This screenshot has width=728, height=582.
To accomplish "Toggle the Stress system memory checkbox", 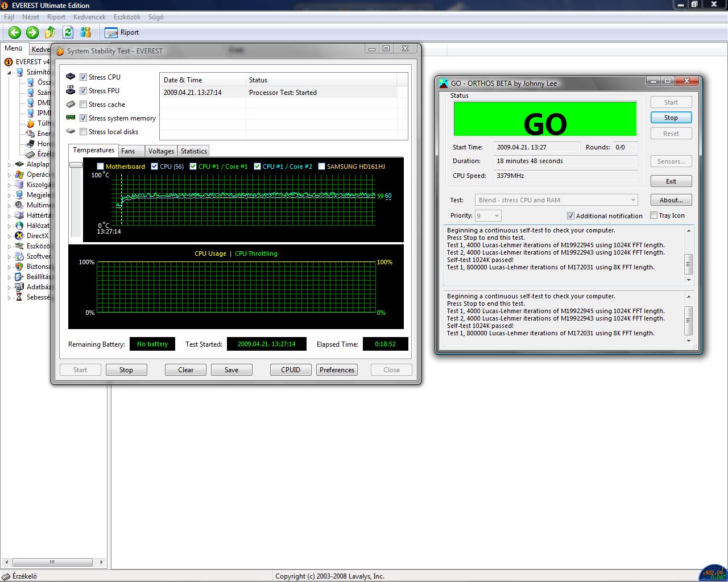I will coord(84,118).
